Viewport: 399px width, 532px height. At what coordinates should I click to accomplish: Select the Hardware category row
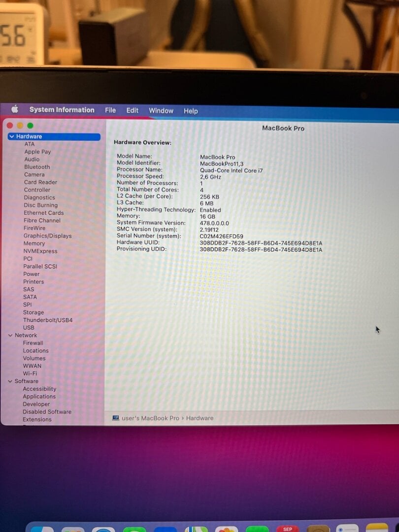pyautogui.click(x=54, y=136)
